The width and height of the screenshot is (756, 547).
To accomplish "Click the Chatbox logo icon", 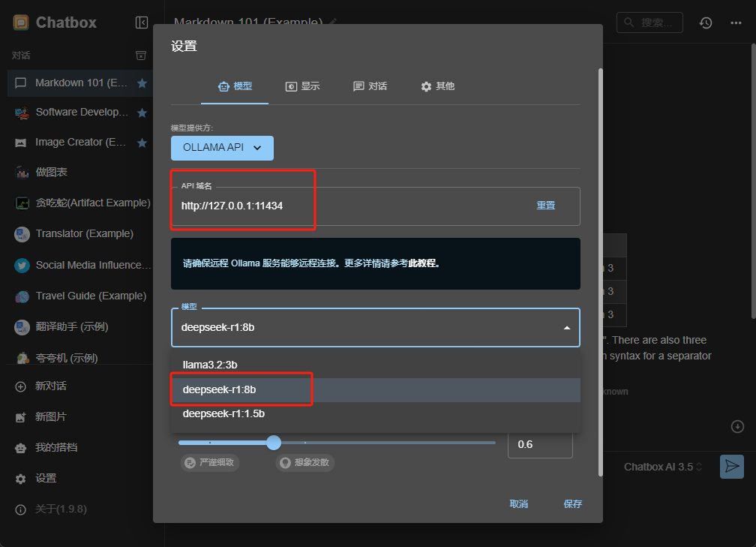I will click(x=21, y=23).
